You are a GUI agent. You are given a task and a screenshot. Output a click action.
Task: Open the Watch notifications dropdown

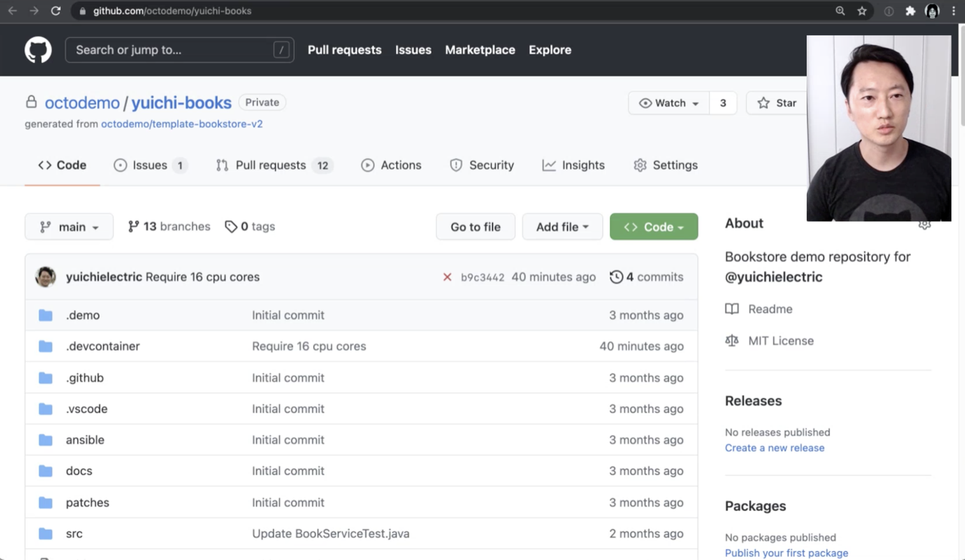[x=669, y=103]
